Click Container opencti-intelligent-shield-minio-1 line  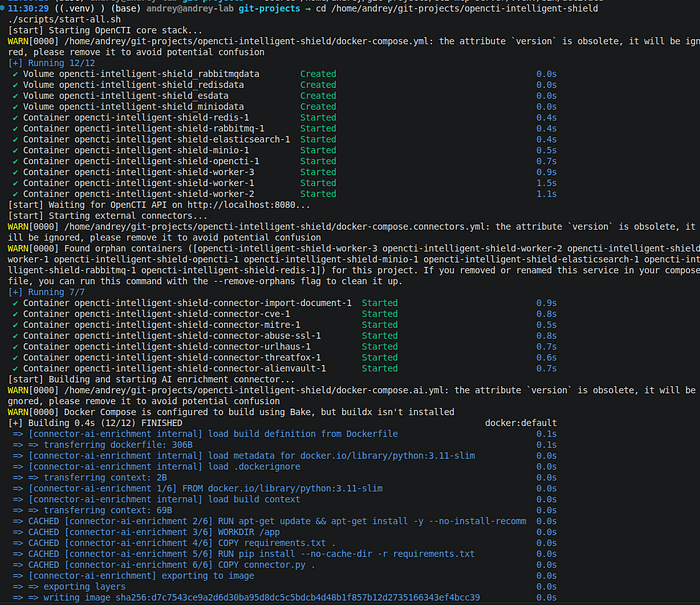[x=284, y=150]
